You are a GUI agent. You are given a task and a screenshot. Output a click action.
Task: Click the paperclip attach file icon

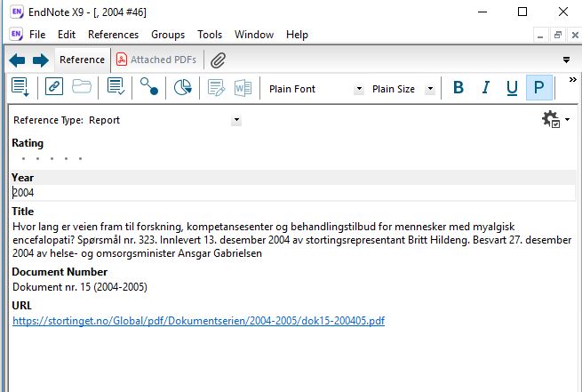tap(218, 60)
